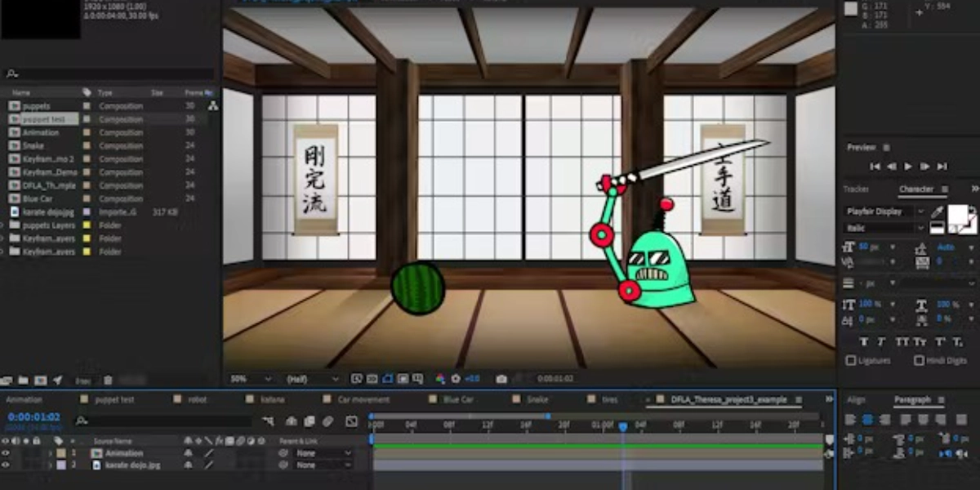980x490 pixels.
Task: Click the new composition icon in the Project panel
Action: (40, 381)
